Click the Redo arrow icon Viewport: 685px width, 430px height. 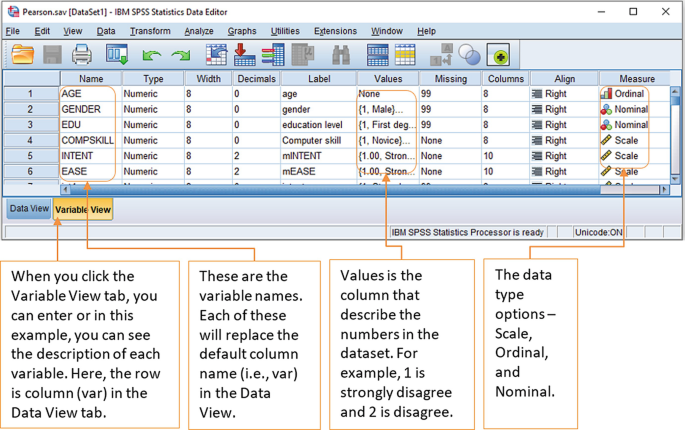(181, 55)
